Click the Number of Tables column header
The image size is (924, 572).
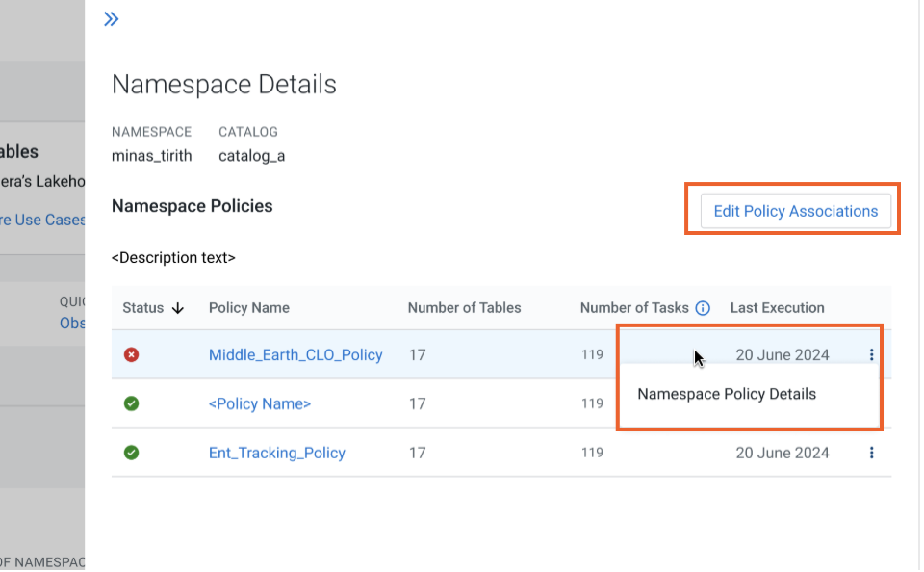[464, 307]
